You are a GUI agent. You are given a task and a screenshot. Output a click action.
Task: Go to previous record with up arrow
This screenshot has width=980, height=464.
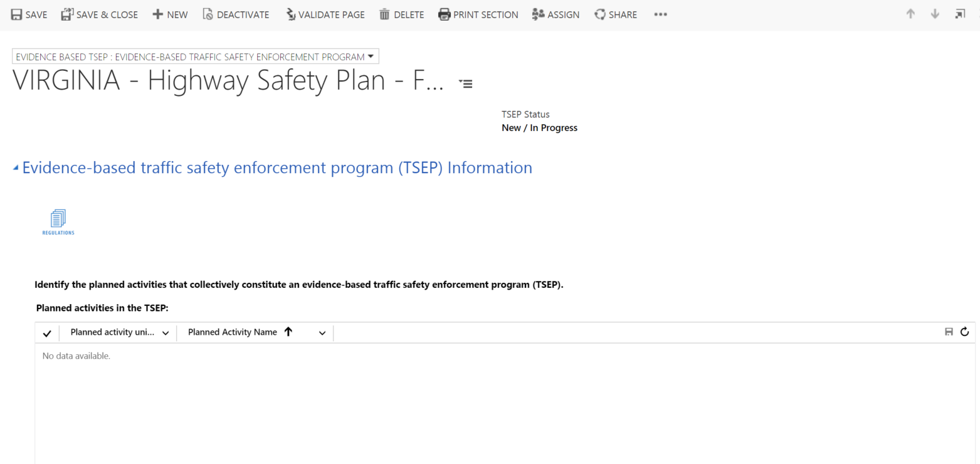click(x=910, y=14)
